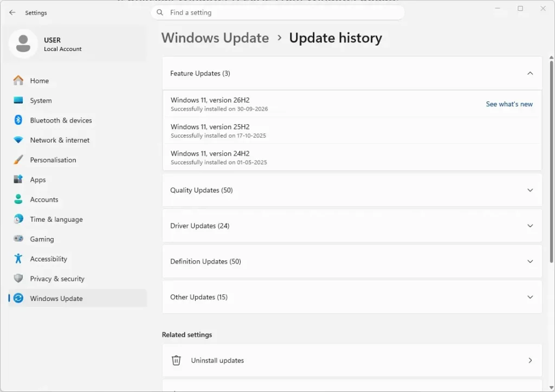
Task: Click the scrollbar down arrow
Action: pos(551,388)
